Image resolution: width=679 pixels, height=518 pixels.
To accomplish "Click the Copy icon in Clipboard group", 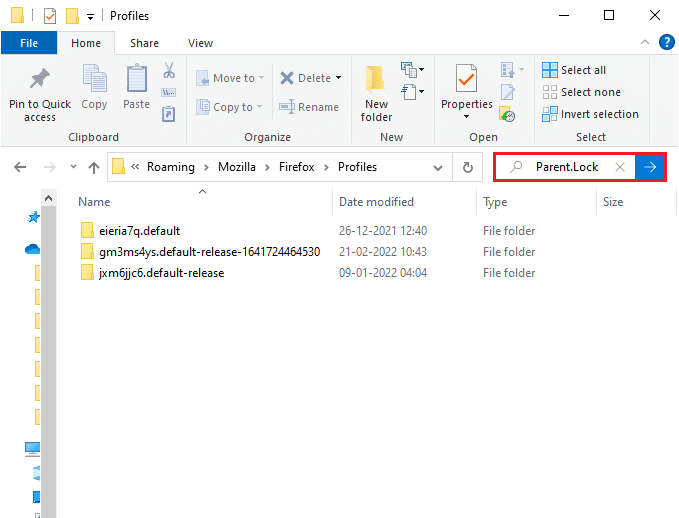I will coord(94,78).
